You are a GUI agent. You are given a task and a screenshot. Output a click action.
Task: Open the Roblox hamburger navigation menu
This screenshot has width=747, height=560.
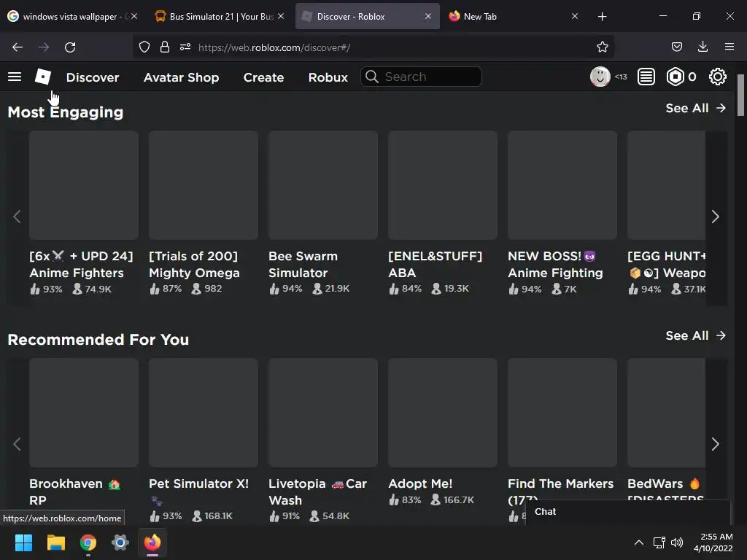15,77
